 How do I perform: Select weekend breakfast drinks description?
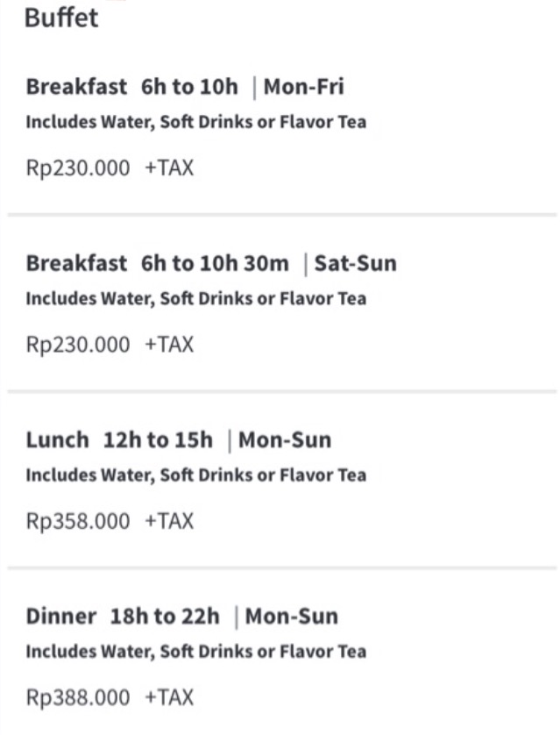(x=195, y=299)
